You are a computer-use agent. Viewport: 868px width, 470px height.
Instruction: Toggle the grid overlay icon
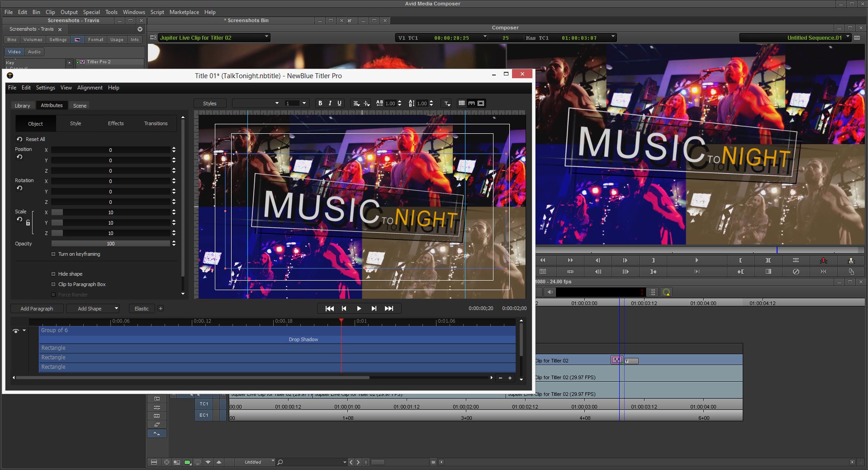click(462, 103)
